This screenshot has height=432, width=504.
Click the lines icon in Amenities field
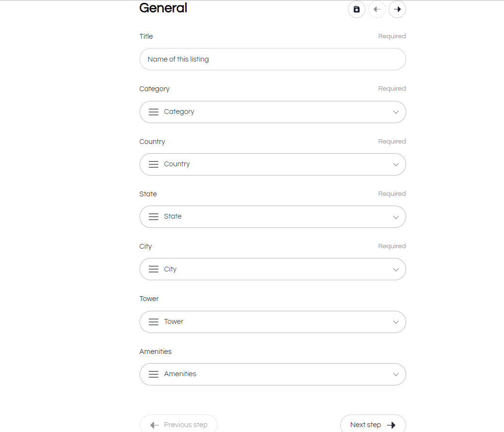point(154,374)
